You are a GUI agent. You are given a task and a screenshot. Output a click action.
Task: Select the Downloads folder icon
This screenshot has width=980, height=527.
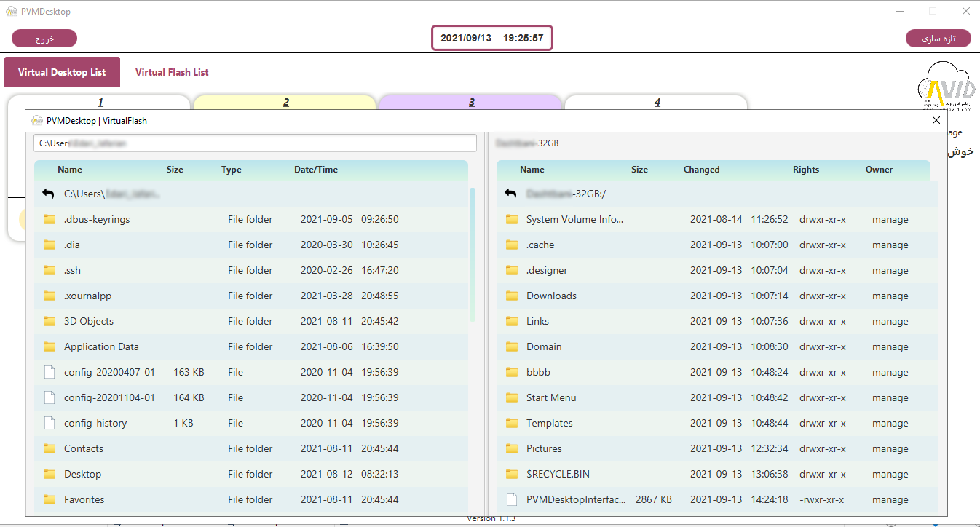coord(512,296)
